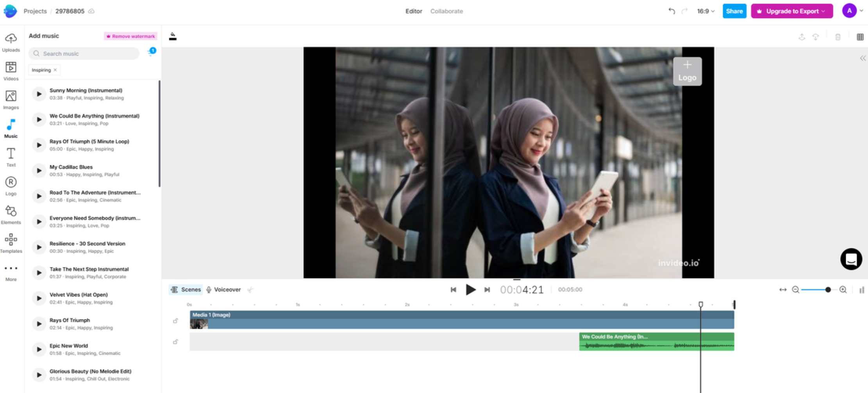
Task: Open the account avatar dropdown
Action: pyautogui.click(x=849, y=11)
